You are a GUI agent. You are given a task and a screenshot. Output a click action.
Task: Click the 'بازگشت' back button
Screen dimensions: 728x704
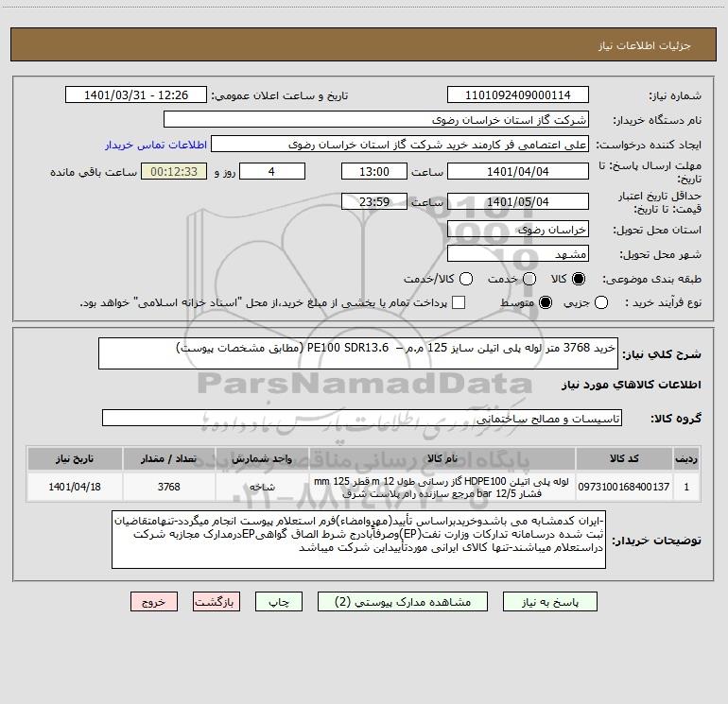(217, 602)
